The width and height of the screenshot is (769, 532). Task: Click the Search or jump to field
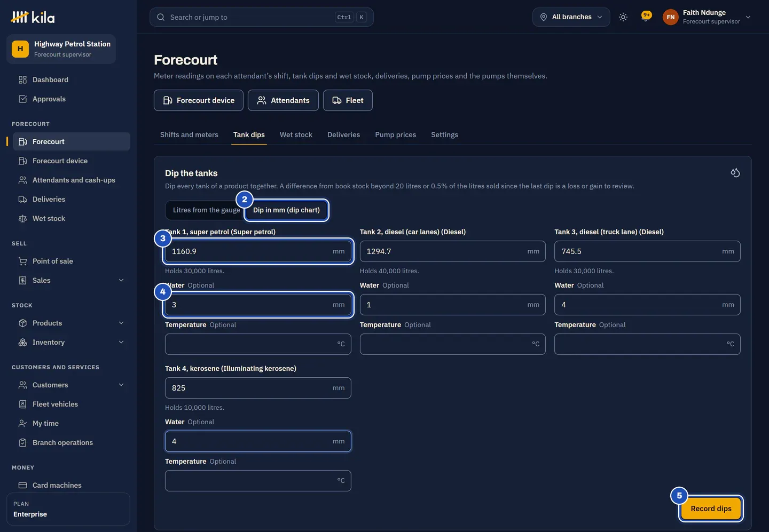click(x=262, y=17)
